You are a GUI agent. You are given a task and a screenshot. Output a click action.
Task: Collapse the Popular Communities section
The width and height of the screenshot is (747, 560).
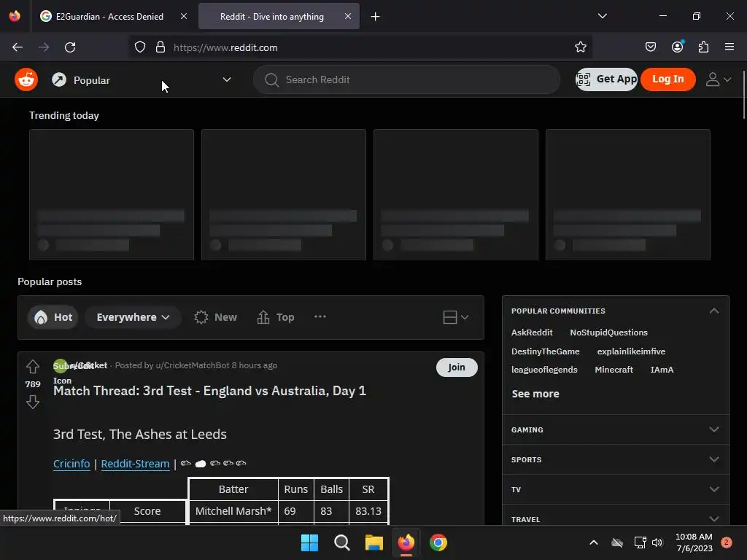click(x=713, y=311)
